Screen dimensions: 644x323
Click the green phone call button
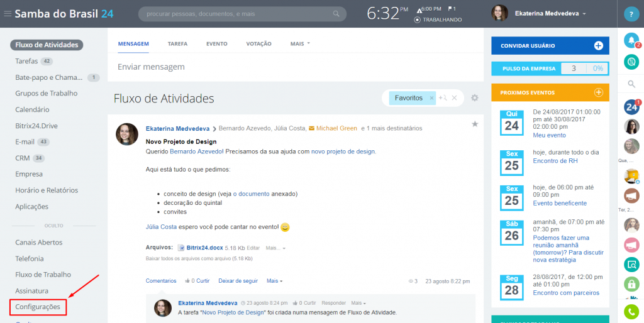click(x=631, y=312)
